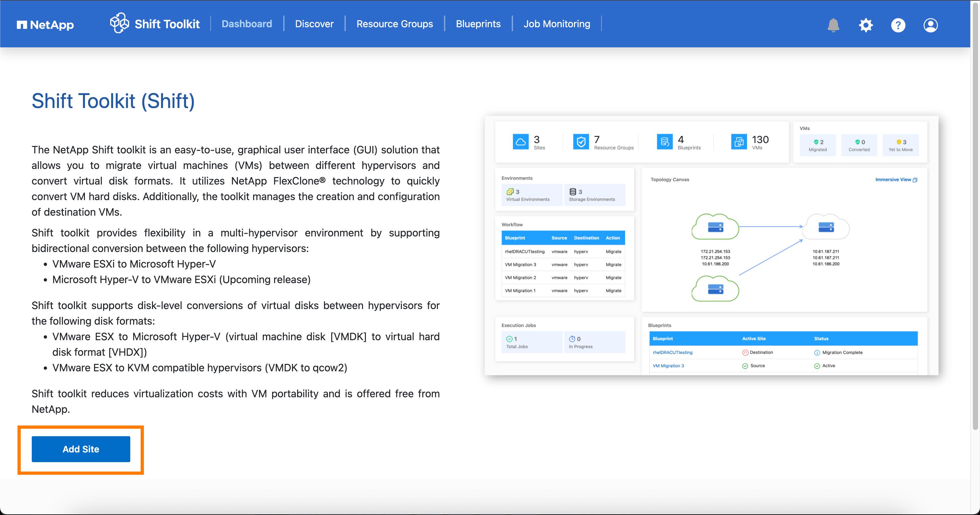Click the Yet to Move yellow shield icon
The width and height of the screenshot is (980, 515).
[899, 142]
